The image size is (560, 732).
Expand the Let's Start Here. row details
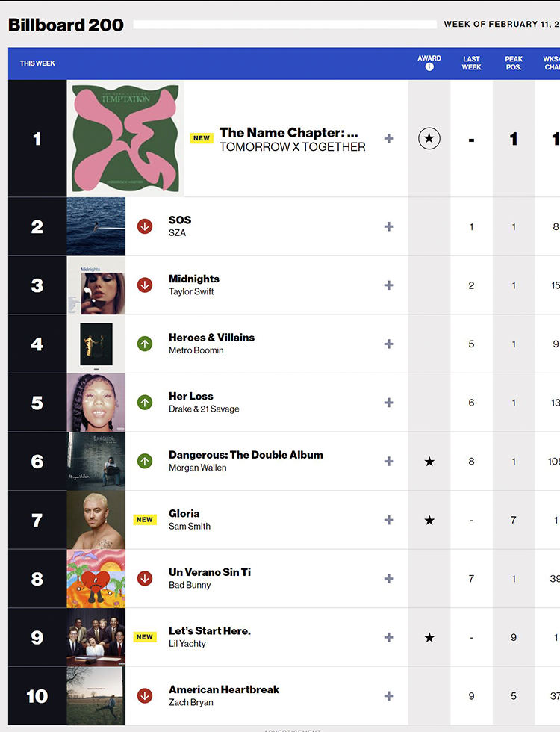tap(389, 637)
